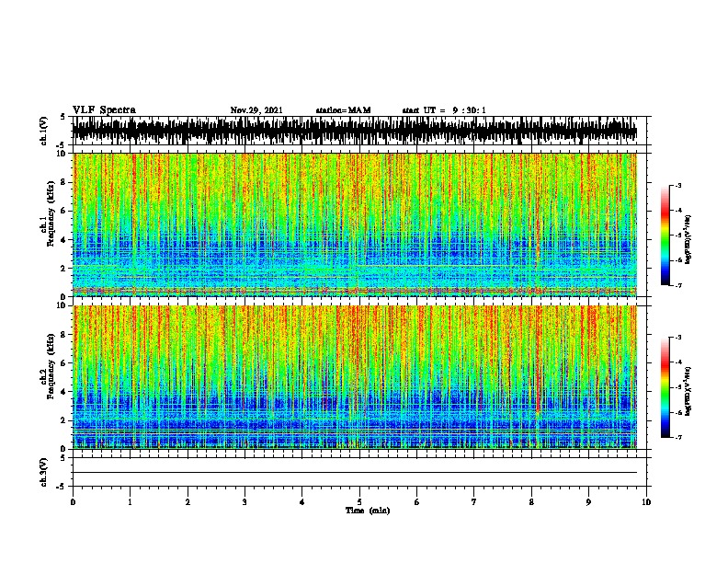Click the "VLF Spectra" plot title

pyautogui.click(x=104, y=110)
